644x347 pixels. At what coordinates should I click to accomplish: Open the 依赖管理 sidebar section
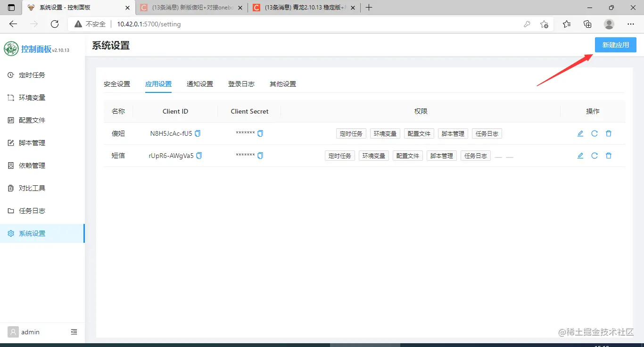click(30, 165)
